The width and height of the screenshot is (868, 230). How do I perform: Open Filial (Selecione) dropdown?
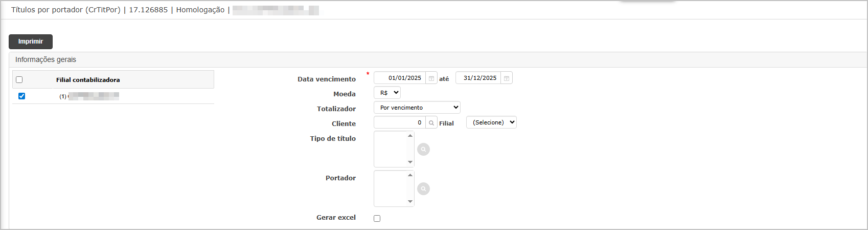point(491,122)
